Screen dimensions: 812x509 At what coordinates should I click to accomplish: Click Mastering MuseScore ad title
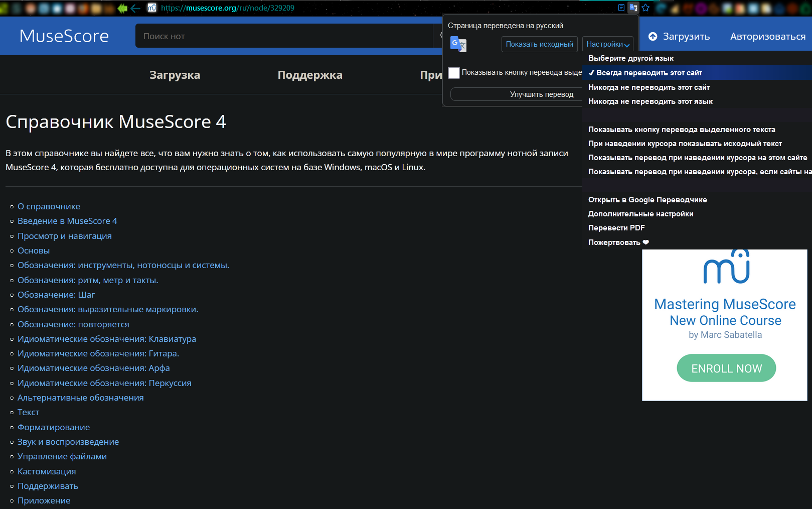(x=725, y=304)
